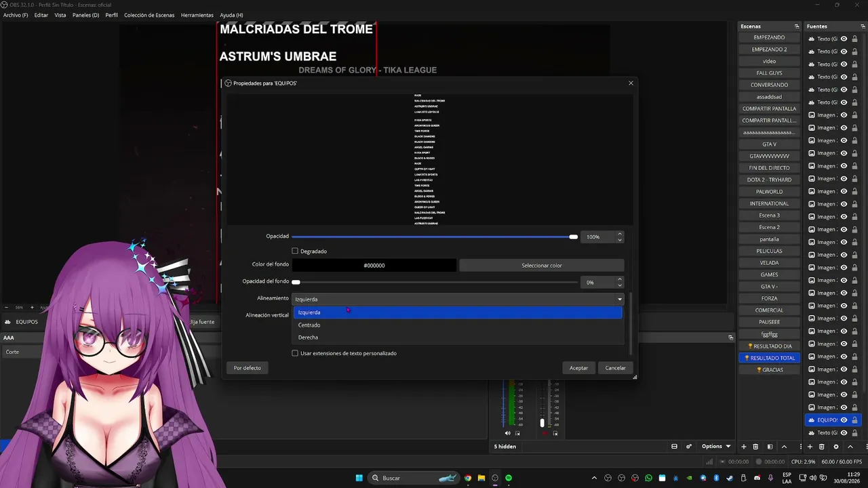Click the Opacidad slider handle

coord(574,237)
